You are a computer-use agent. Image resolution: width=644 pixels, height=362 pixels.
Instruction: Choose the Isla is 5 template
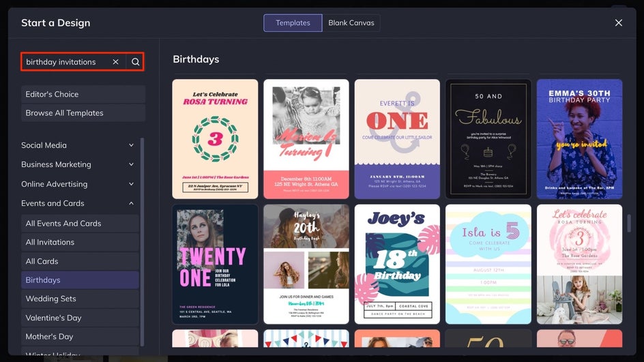[x=488, y=265]
